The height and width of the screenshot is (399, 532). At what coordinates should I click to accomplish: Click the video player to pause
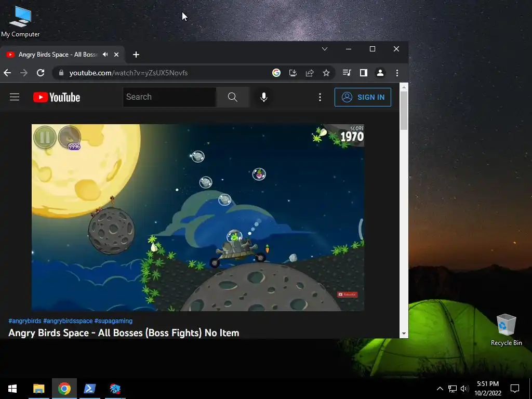click(x=198, y=218)
